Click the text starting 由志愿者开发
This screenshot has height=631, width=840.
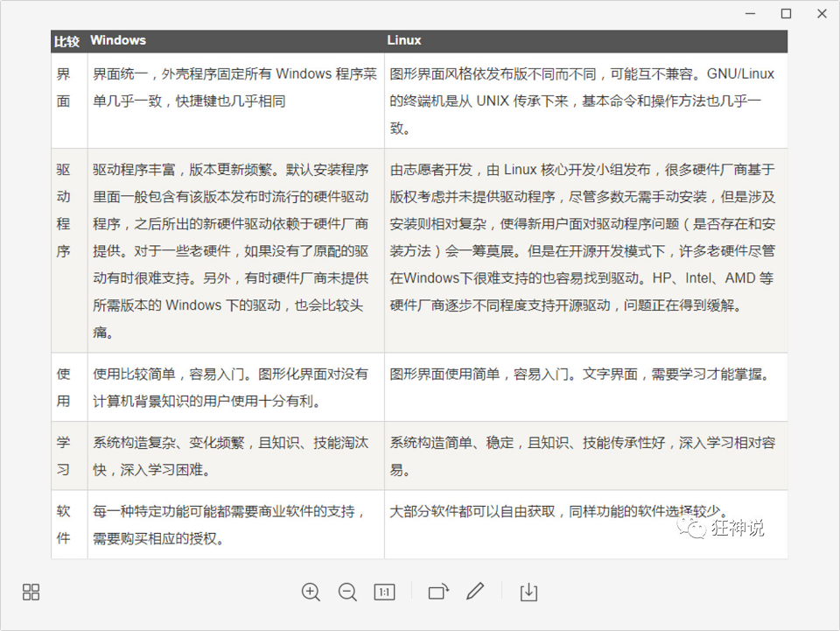[x=583, y=237]
